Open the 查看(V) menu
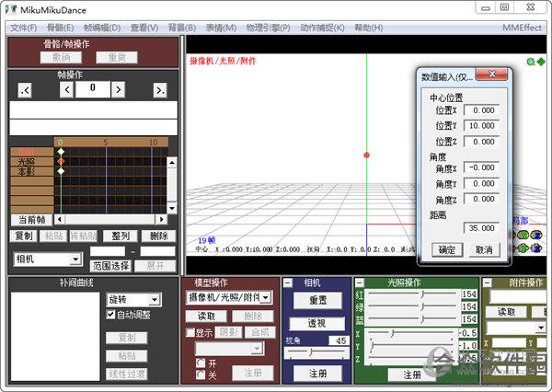Viewport: 552px width, 392px height. [x=144, y=28]
